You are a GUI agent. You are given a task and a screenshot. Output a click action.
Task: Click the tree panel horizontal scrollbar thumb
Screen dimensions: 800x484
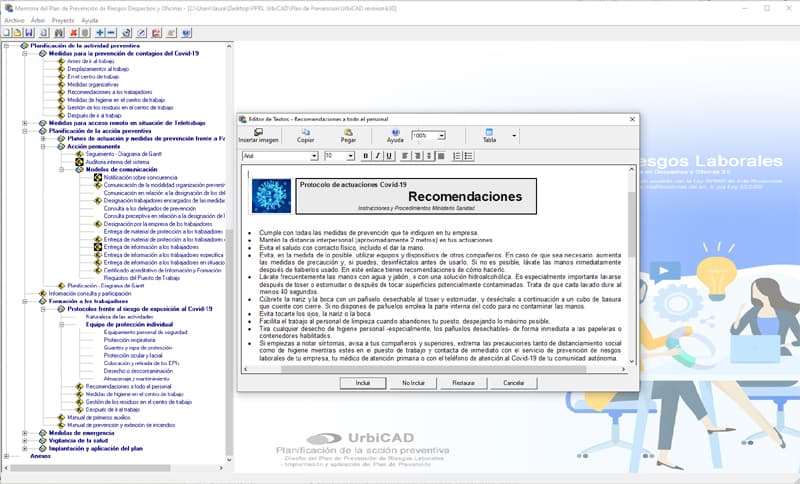pos(90,468)
